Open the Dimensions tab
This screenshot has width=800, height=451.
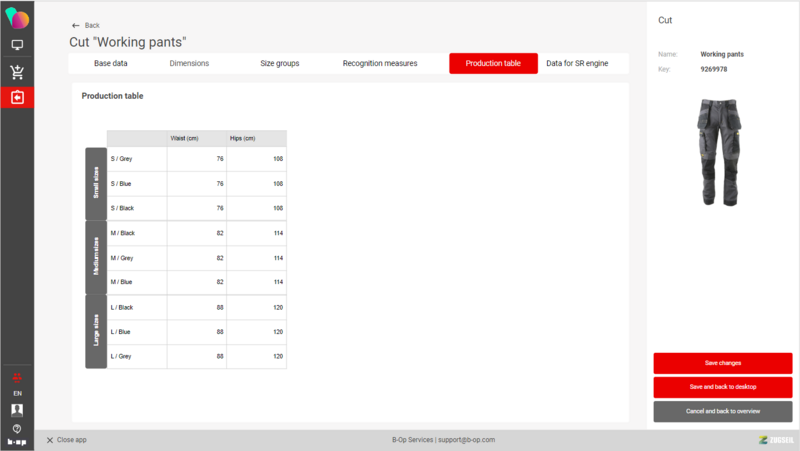pyautogui.click(x=189, y=63)
